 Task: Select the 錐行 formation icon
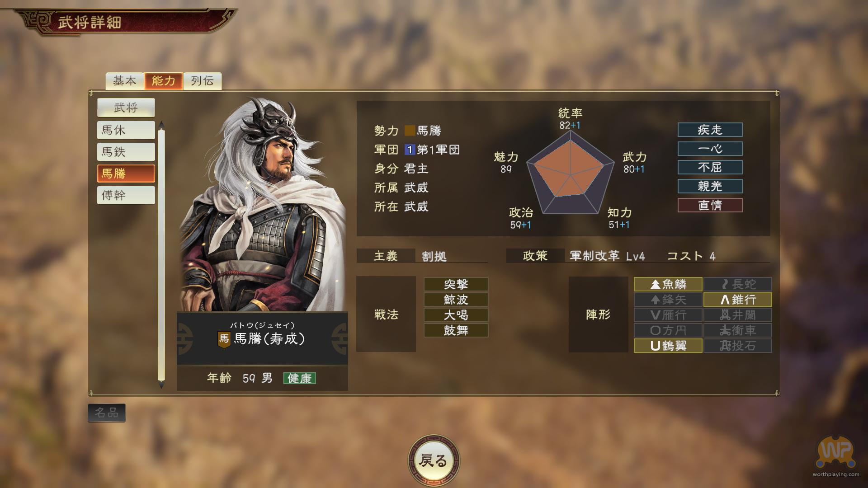coord(737,300)
